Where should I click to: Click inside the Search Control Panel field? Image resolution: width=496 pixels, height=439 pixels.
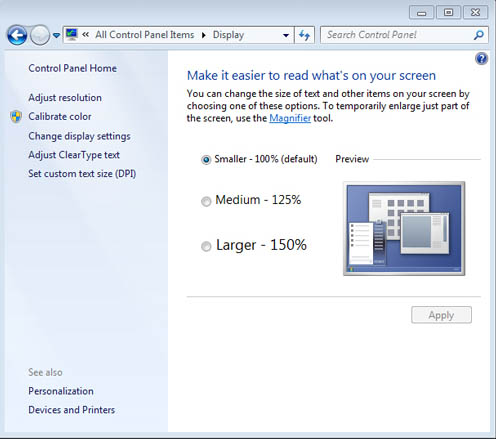tap(397, 35)
